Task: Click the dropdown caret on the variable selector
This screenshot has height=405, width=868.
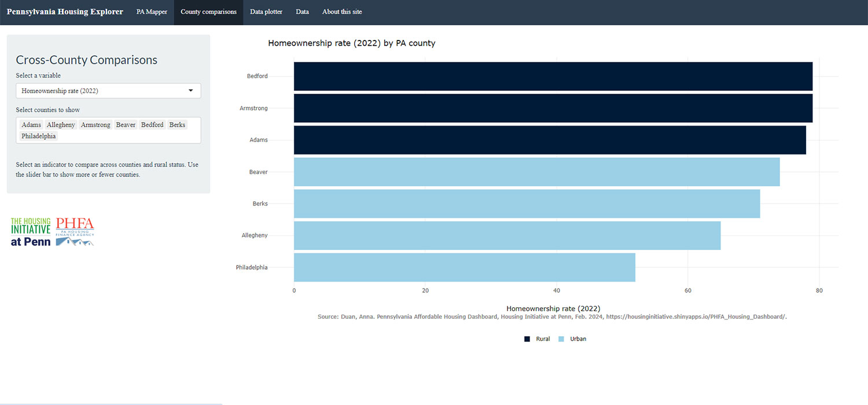Action: click(191, 91)
